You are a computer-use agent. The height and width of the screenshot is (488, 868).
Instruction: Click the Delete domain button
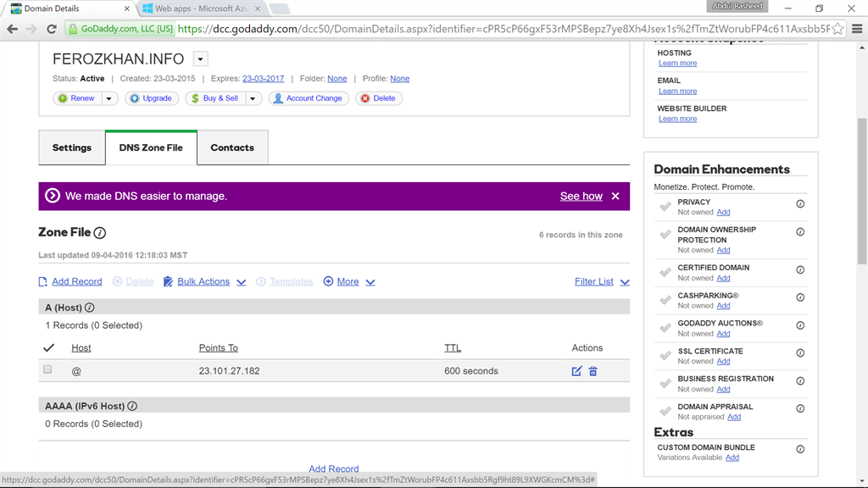tap(379, 98)
